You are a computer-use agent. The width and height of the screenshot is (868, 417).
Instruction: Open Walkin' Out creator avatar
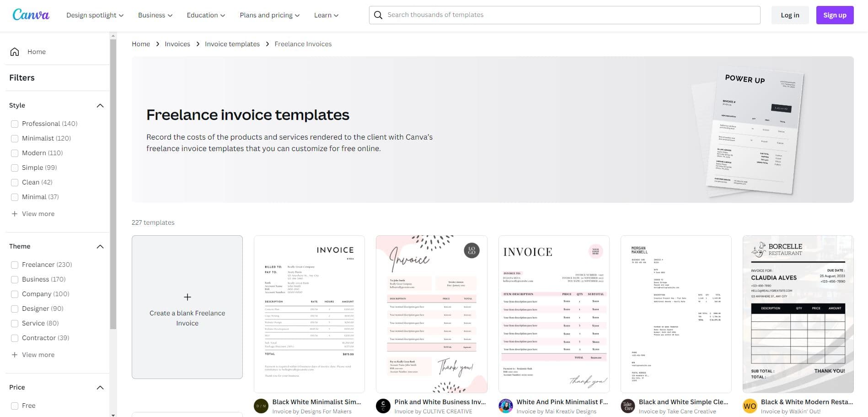point(750,406)
